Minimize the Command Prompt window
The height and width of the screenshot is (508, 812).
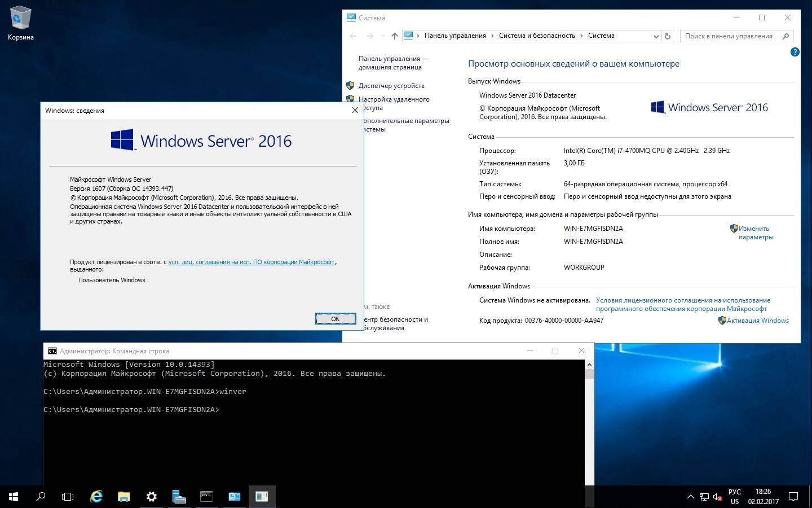(530, 351)
